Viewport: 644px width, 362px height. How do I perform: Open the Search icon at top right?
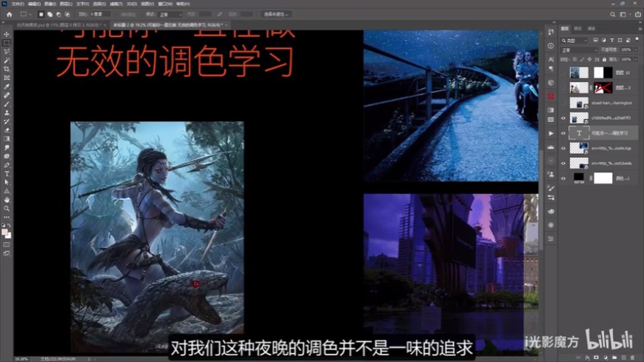click(x=612, y=14)
